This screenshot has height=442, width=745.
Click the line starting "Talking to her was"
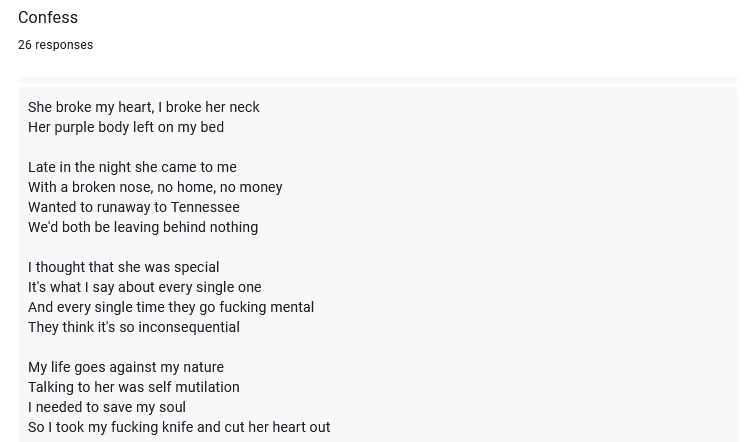pyautogui.click(x=134, y=387)
